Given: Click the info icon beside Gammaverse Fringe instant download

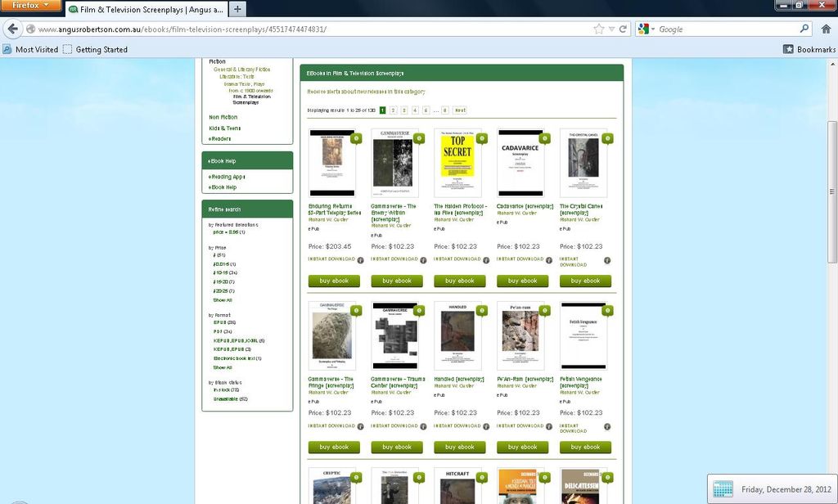Looking at the screenshot, I should (x=360, y=426).
